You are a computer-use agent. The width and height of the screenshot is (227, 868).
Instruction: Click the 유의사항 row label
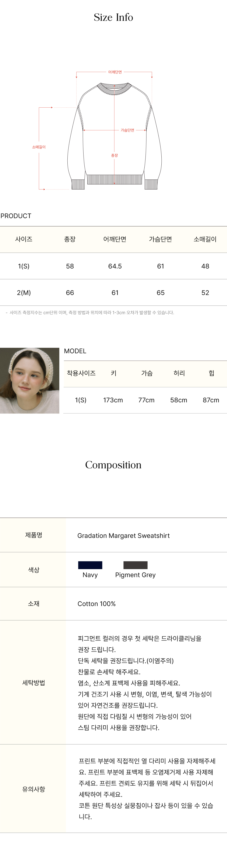[34, 789]
